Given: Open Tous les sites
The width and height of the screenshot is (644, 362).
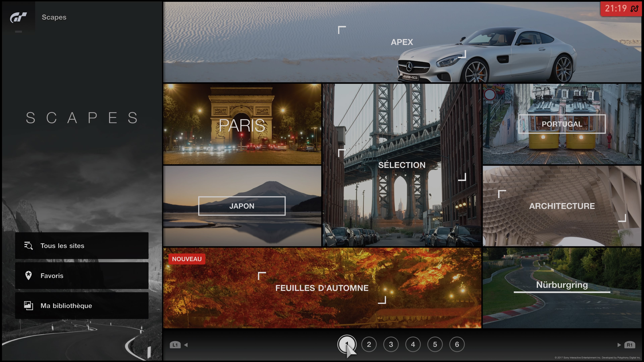Looking at the screenshot, I should [82, 246].
